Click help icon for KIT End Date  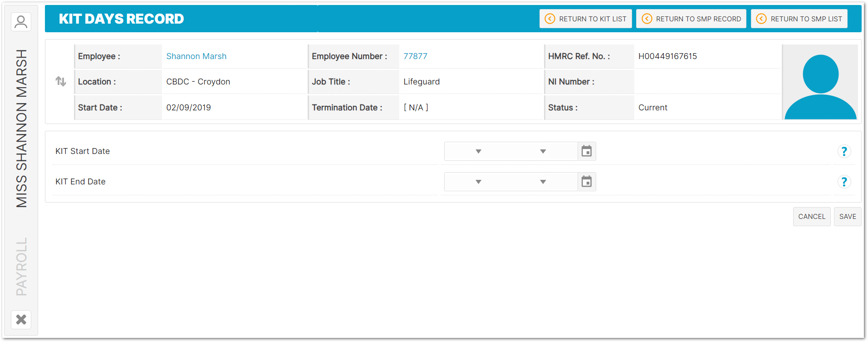point(843,182)
